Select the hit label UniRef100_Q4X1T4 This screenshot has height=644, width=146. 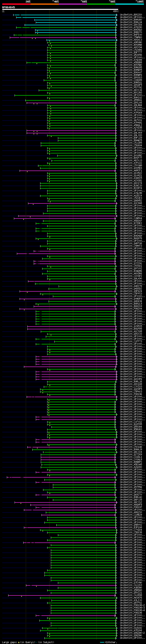131,183
